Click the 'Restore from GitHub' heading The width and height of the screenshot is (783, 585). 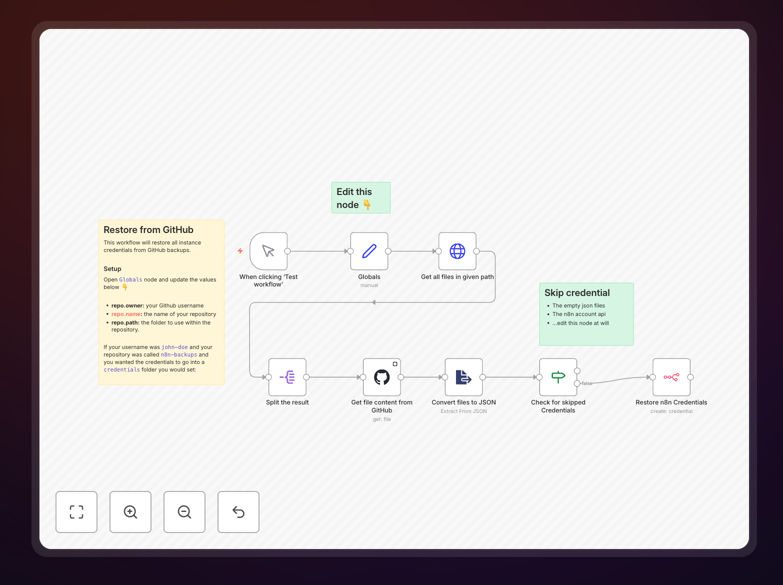[148, 230]
